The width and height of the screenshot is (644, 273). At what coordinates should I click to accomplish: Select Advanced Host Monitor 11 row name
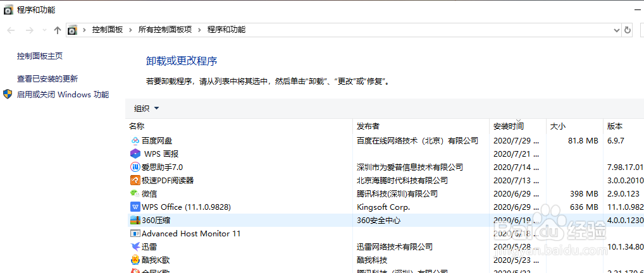[x=191, y=233]
